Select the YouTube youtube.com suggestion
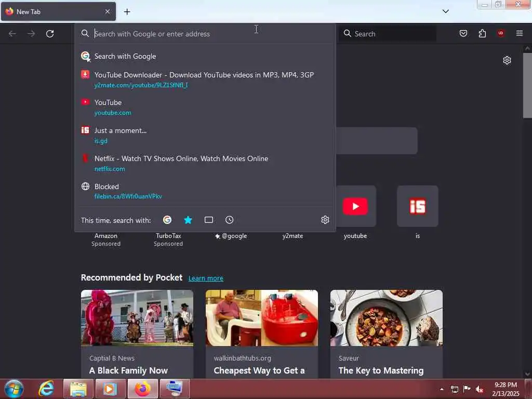 205,107
